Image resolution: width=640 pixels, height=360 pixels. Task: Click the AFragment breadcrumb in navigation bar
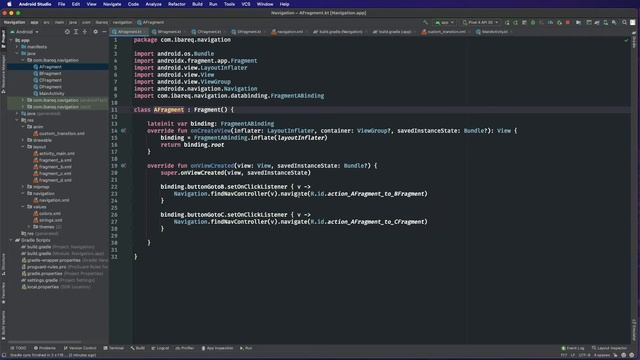(x=151, y=22)
